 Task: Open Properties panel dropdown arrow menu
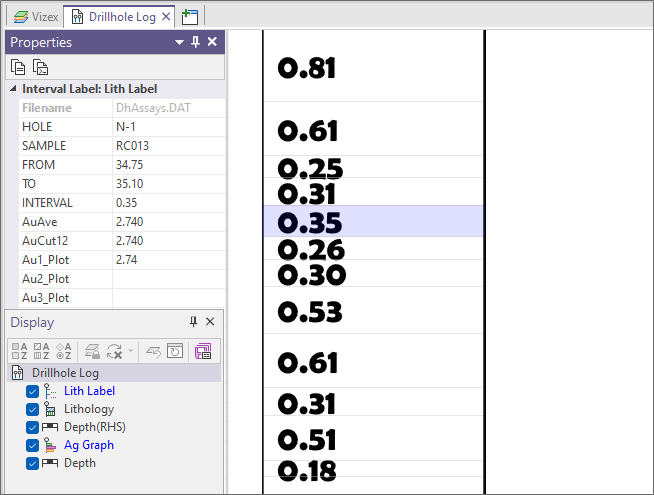click(x=179, y=42)
